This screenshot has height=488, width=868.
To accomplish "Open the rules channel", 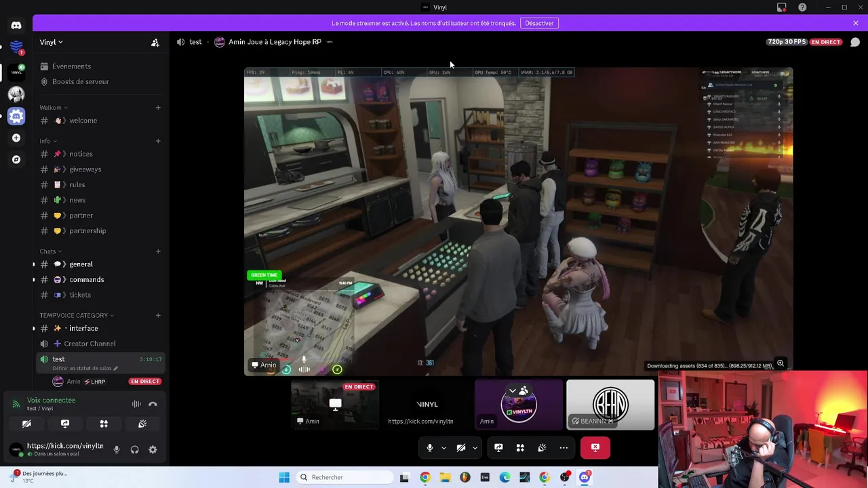I will coord(100,185).
